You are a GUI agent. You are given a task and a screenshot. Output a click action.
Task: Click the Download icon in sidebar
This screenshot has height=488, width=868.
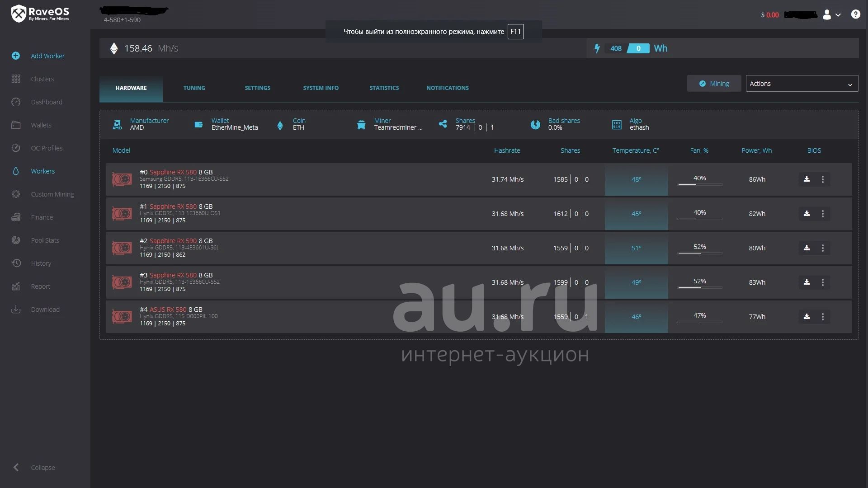16,309
